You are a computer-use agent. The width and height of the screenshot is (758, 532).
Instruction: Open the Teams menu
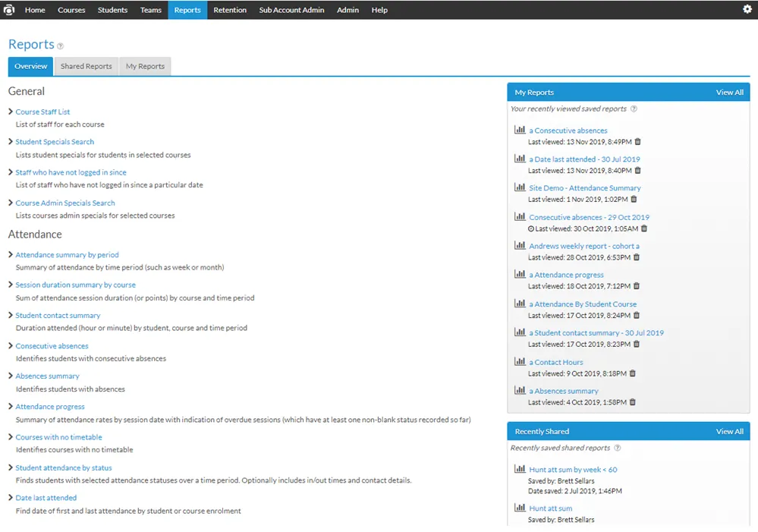coord(151,10)
